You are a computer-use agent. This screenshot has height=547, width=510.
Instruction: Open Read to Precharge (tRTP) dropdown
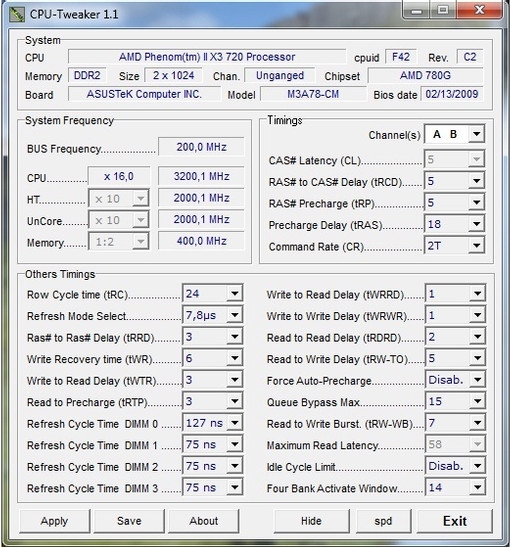[212, 402]
